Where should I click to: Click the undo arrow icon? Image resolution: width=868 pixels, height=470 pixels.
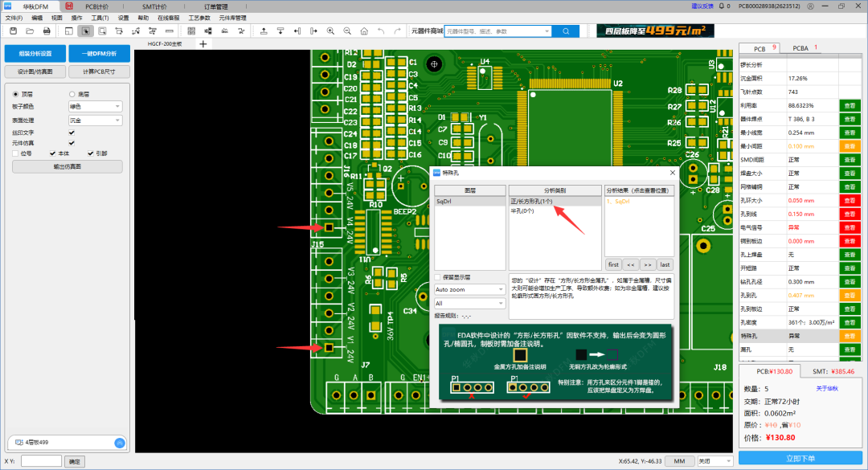coord(381,31)
